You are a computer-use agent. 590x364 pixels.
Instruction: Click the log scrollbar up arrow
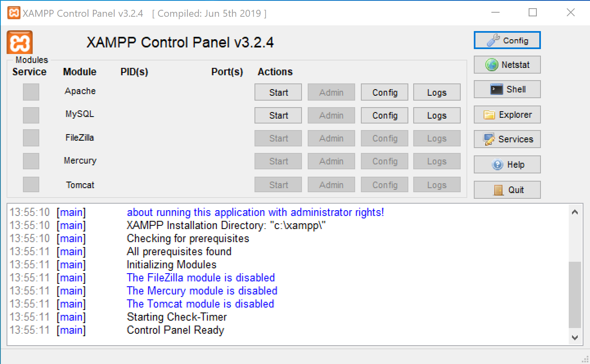coord(575,212)
